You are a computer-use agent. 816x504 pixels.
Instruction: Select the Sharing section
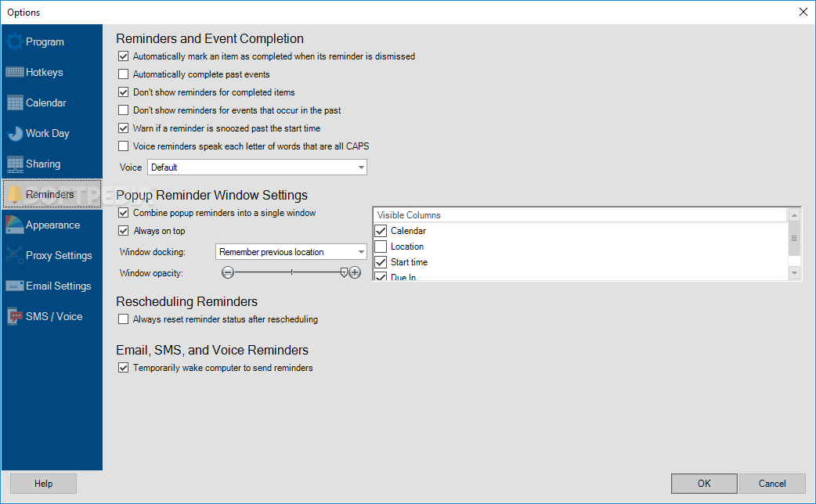[52, 164]
